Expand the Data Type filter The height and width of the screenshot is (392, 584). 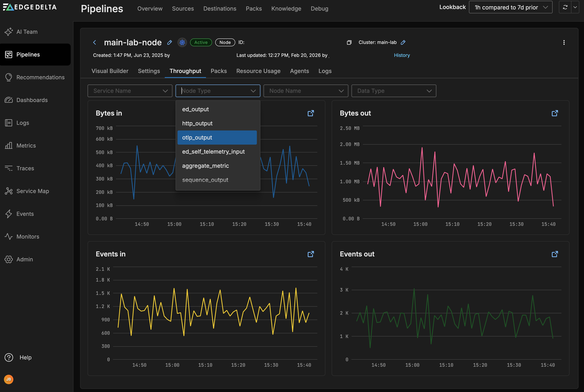pyautogui.click(x=394, y=91)
